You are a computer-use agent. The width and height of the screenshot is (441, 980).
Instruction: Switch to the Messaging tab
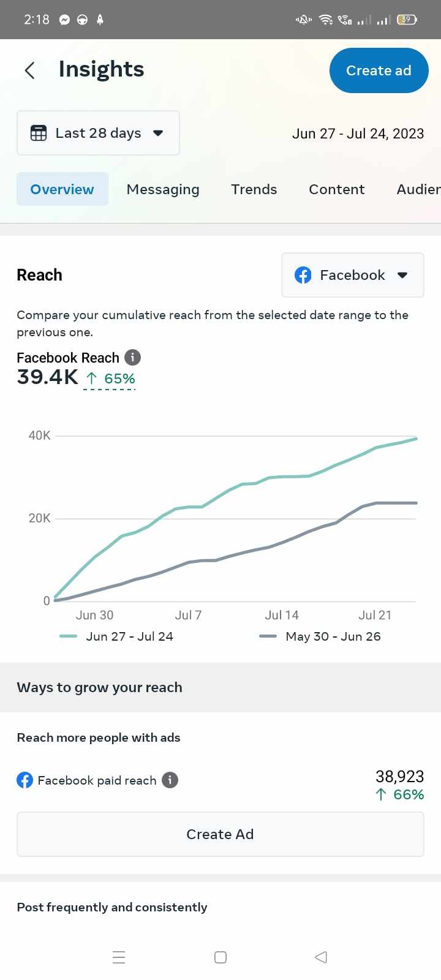coord(163,189)
